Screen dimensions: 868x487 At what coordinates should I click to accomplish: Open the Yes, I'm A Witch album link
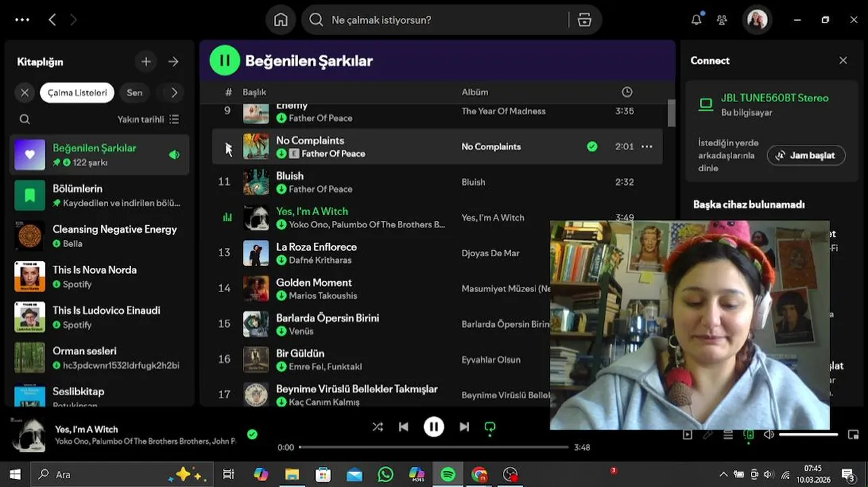coord(493,218)
